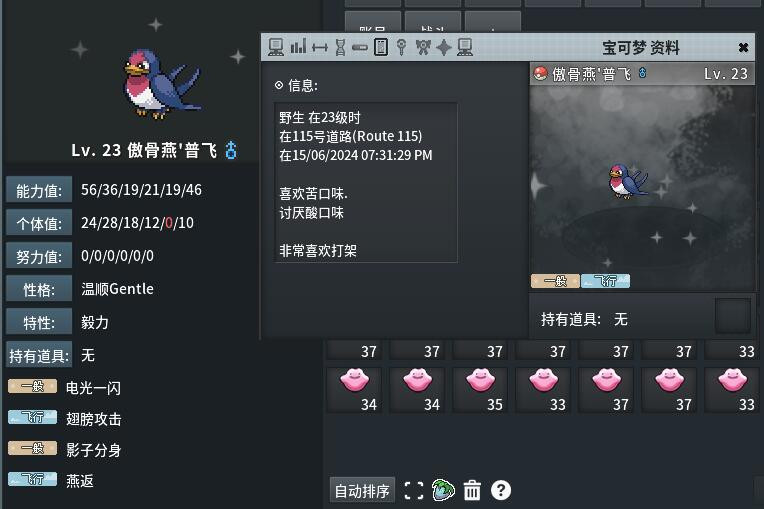Click the 性格 label
This screenshot has height=509, width=764.
[39, 290]
